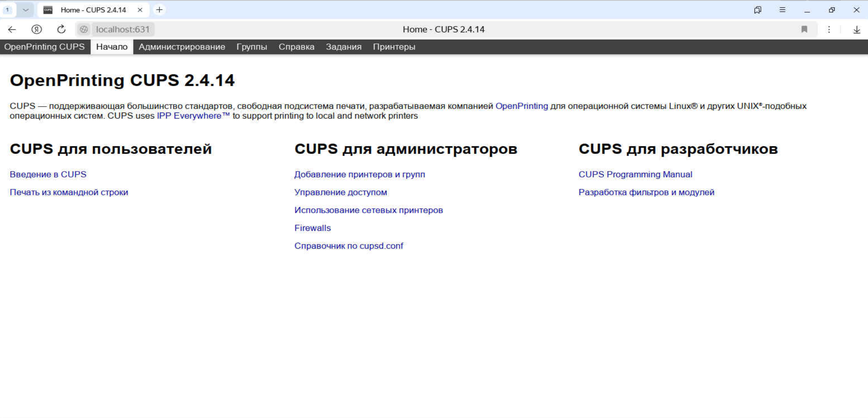868x418 pixels.
Task: Click inside the localhost:631 address bar
Action: point(123,29)
